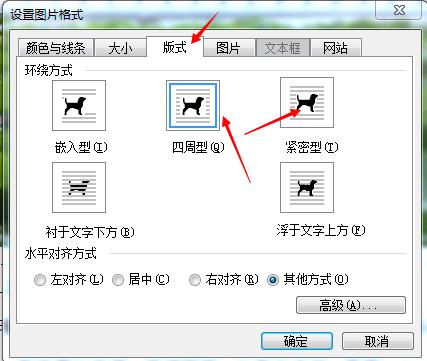Screen dimensions: 427x361
Task: Select the 嵌入型 inline wrapping icon
Action: 79,105
